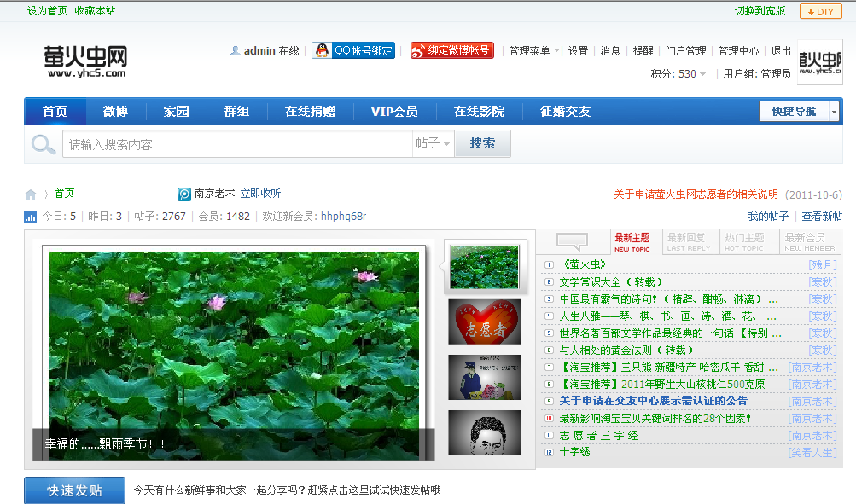Open the 查看新帖 link
This screenshot has height=504, width=856.
(x=822, y=217)
